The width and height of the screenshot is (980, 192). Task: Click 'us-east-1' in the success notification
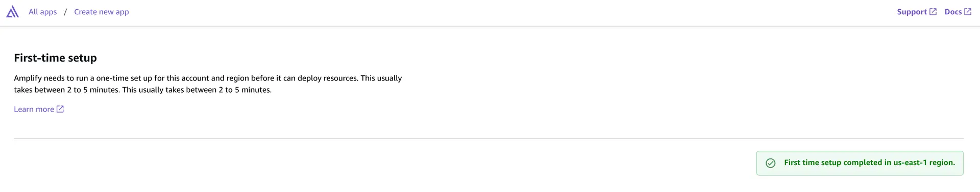(x=910, y=162)
